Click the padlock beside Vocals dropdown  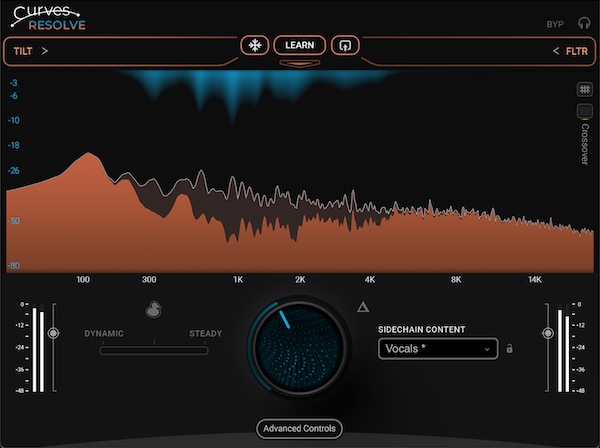(x=510, y=348)
